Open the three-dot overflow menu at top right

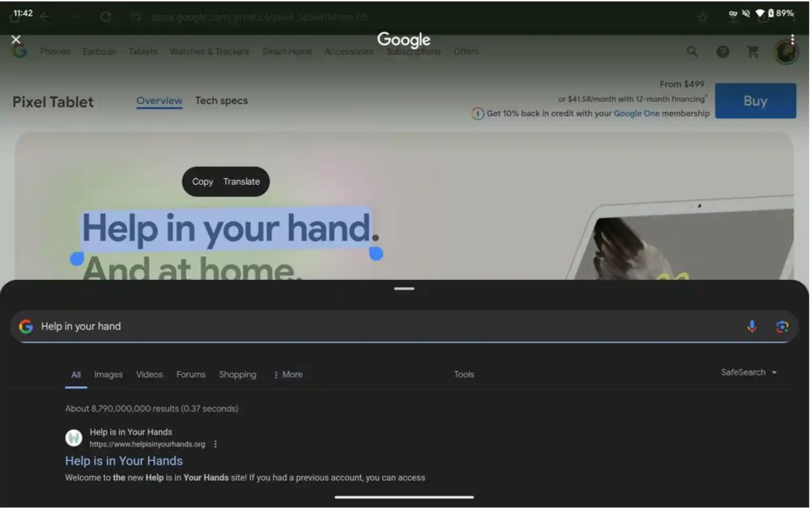[x=792, y=40]
